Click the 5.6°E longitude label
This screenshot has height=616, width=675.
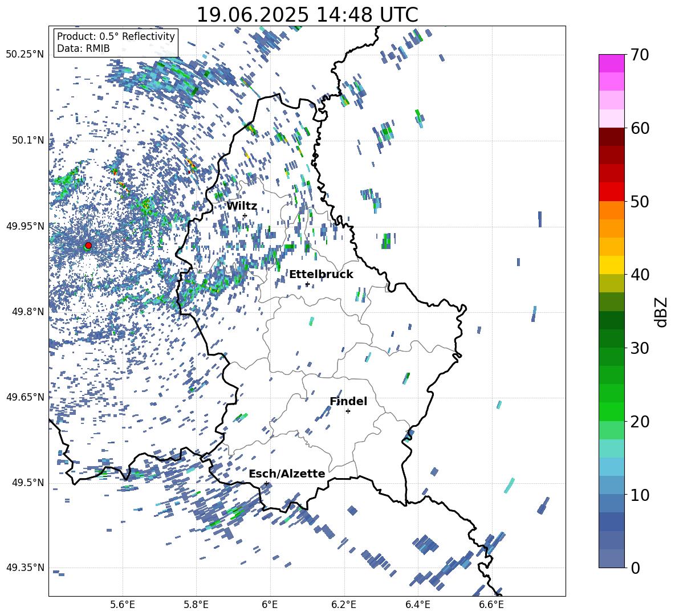tap(123, 605)
